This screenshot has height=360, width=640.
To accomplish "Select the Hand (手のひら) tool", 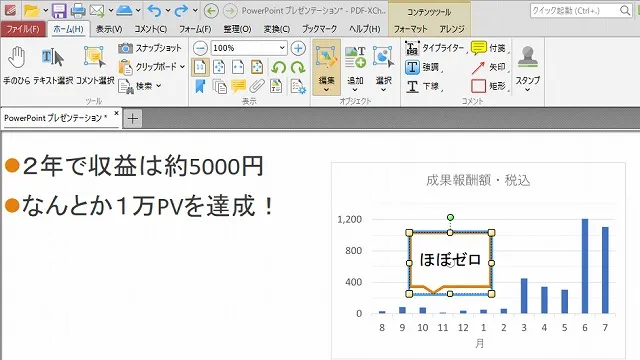I will (17, 65).
